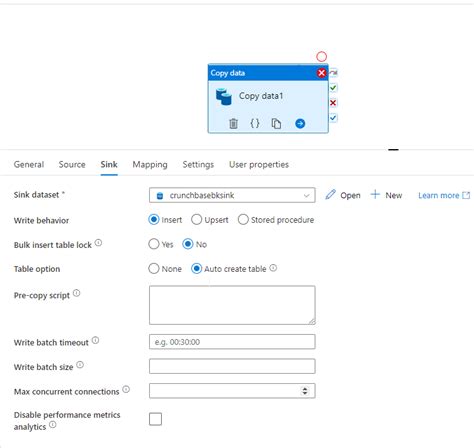
Task: Select Yes for Bulk insert table lock
Action: (161, 244)
